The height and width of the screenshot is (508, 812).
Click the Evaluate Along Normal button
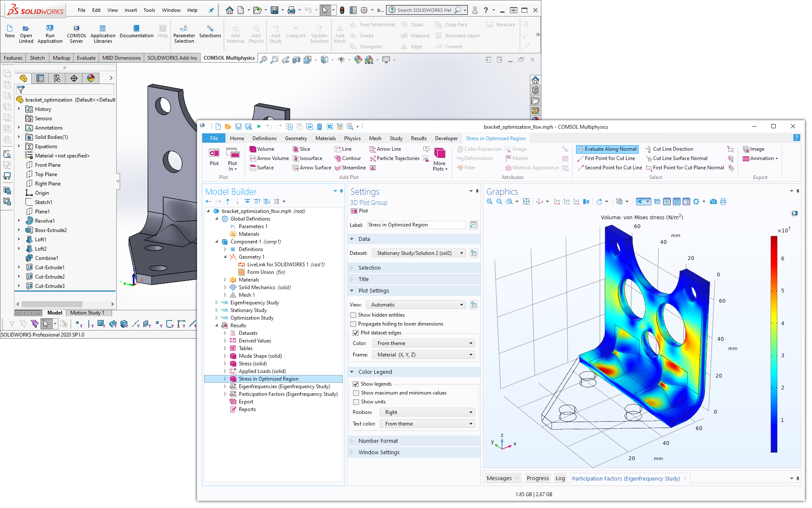[x=607, y=149]
